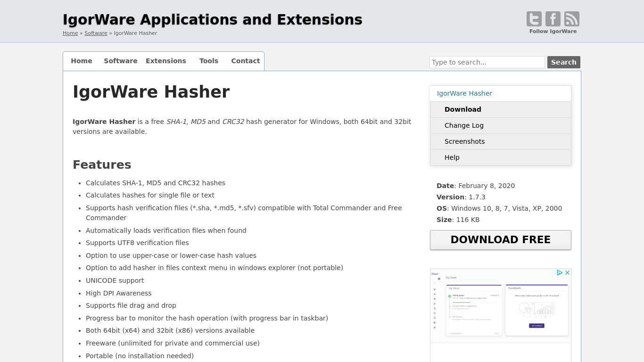Open IgorWare Twitter page icon

[x=534, y=19]
